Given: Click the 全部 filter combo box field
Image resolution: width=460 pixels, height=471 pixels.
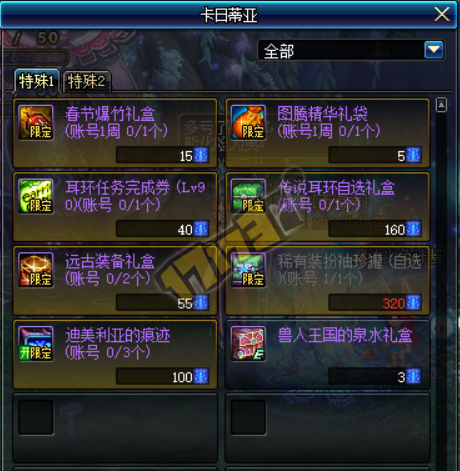Looking at the screenshot, I should tap(351, 50).
